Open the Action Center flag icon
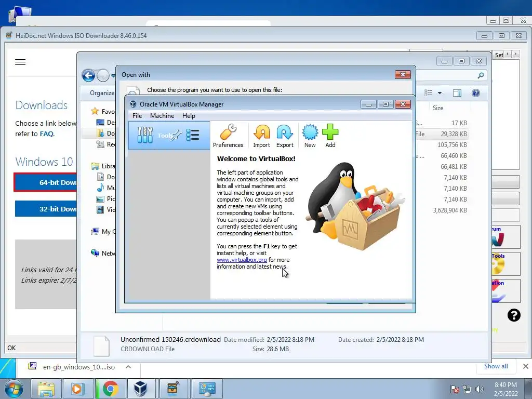The height and width of the screenshot is (399, 532). [x=455, y=389]
